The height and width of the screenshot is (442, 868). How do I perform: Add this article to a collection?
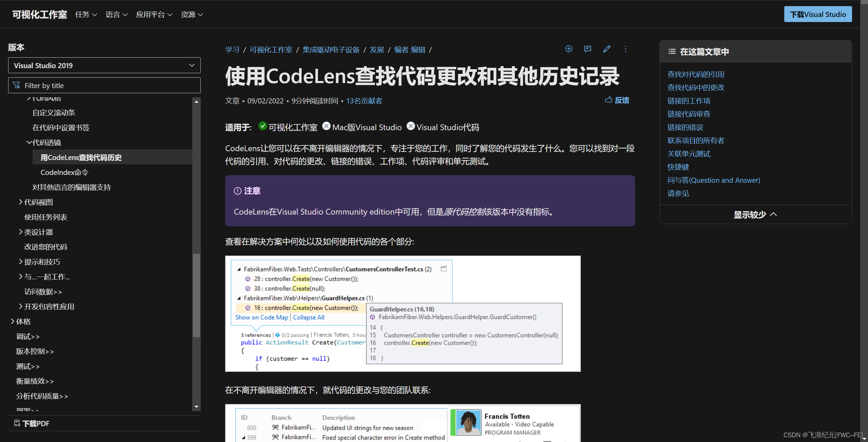pos(569,49)
